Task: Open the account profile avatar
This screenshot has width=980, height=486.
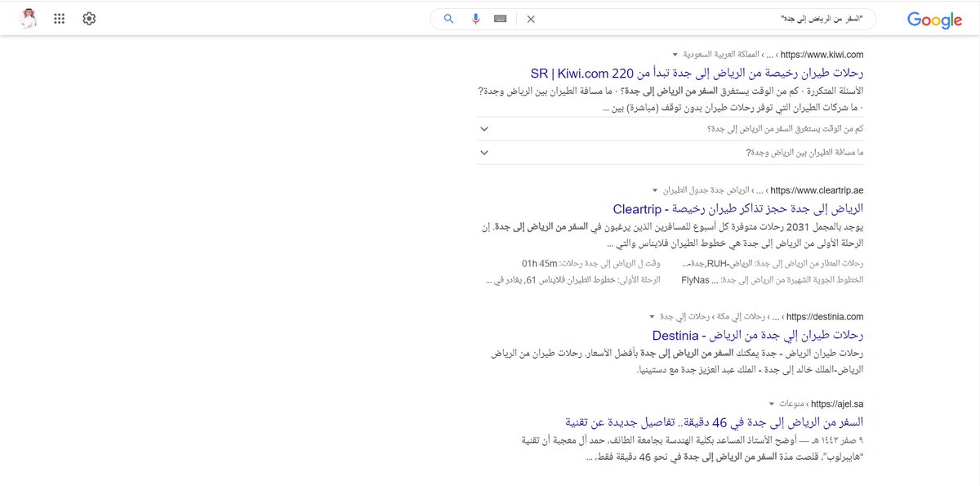Action: [29, 19]
